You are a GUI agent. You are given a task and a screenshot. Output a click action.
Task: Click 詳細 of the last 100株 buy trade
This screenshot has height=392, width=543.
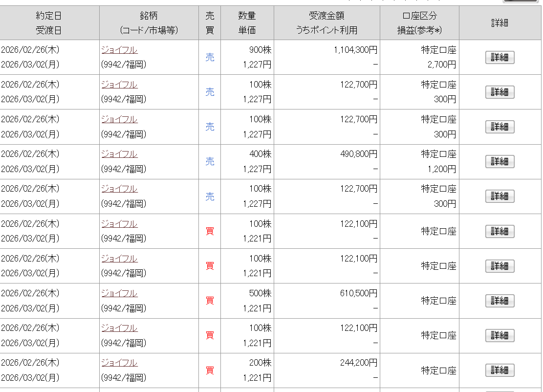tap(500, 335)
